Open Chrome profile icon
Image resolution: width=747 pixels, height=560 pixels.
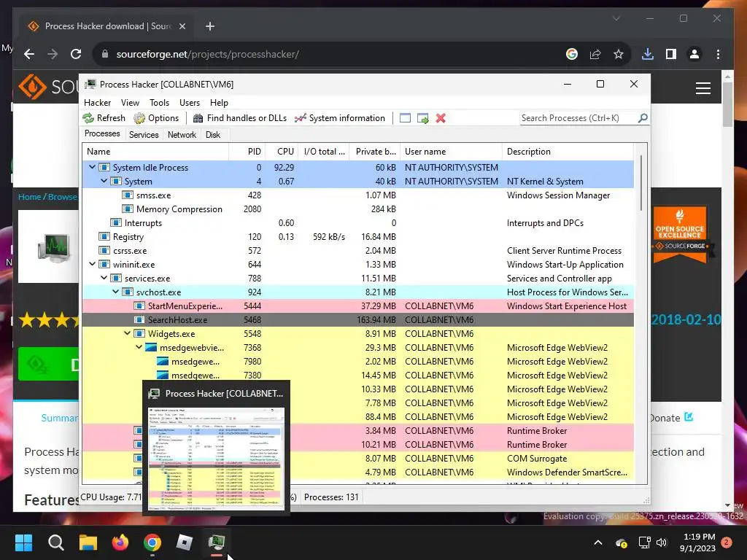click(x=694, y=54)
